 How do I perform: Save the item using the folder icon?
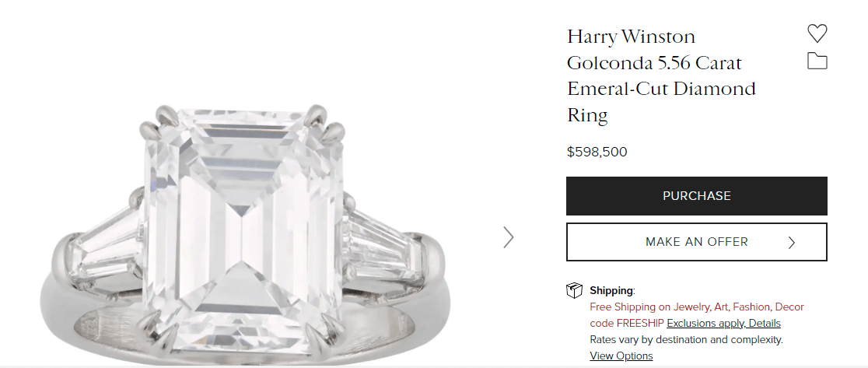(817, 61)
